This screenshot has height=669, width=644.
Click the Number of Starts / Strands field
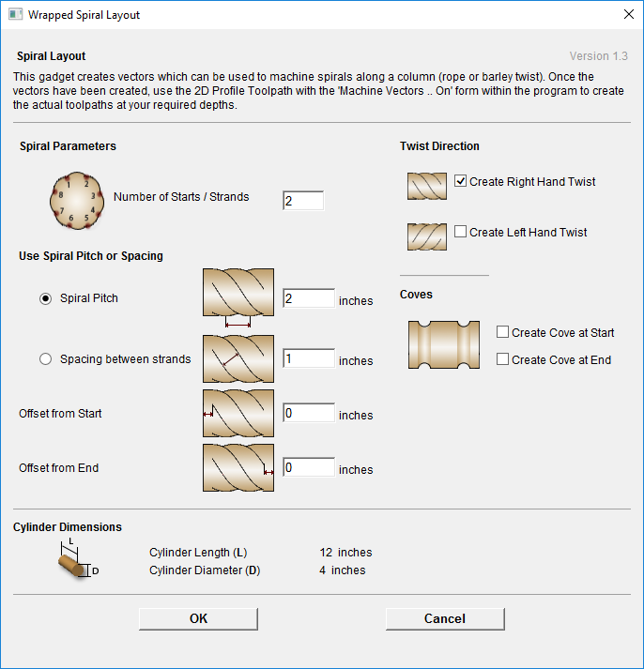pos(303,201)
